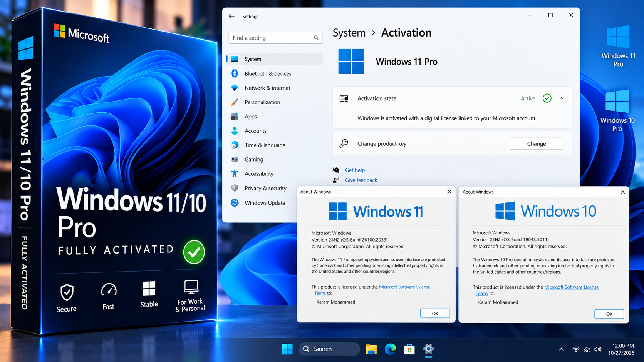Click the Activation page heading
Viewport: 644px width, 362px height.
coord(406,33)
